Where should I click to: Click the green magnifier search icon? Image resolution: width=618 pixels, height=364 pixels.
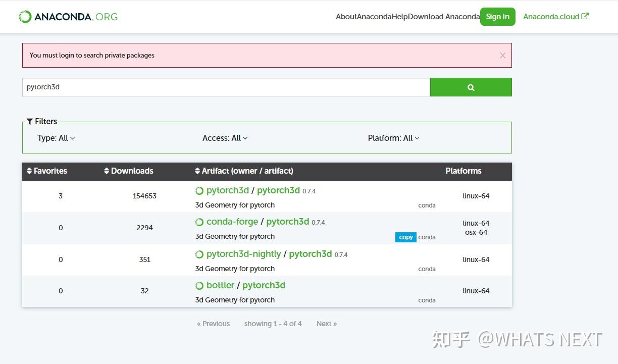470,87
